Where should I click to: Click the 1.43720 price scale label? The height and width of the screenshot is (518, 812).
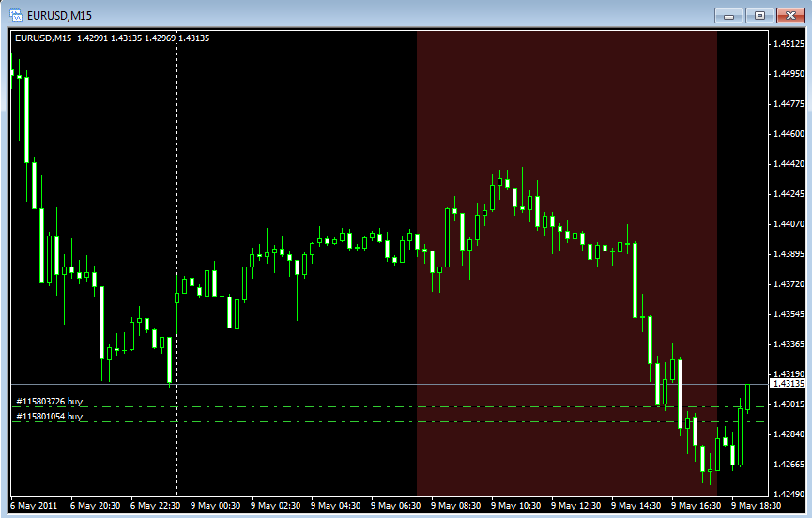(x=789, y=284)
